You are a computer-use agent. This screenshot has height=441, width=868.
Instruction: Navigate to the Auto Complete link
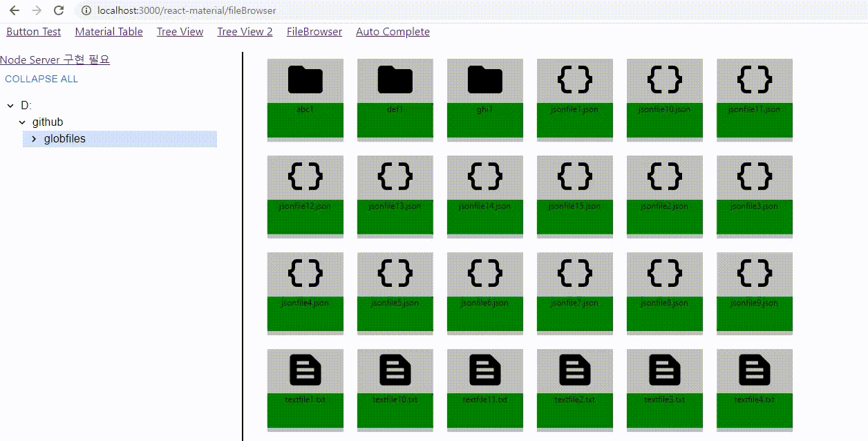pos(393,32)
